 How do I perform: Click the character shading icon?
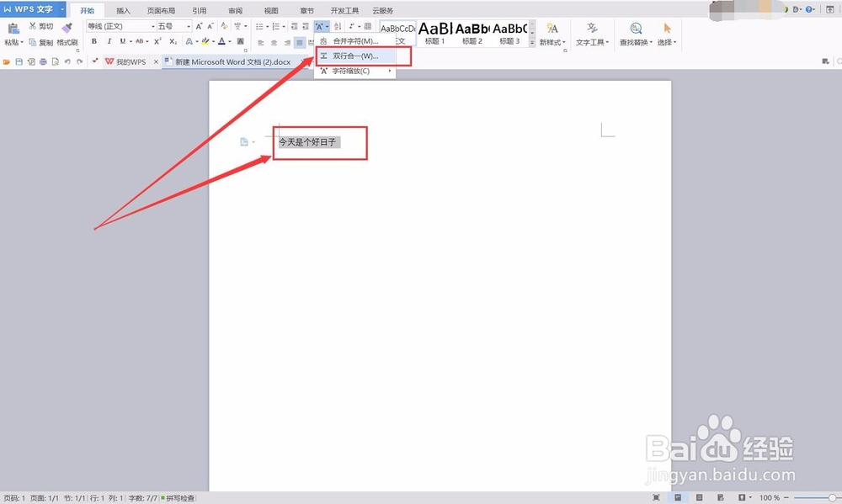(x=241, y=41)
